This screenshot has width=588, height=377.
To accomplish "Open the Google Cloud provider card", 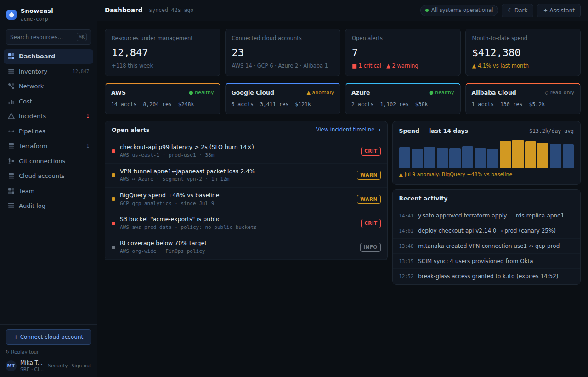I will [x=283, y=98].
